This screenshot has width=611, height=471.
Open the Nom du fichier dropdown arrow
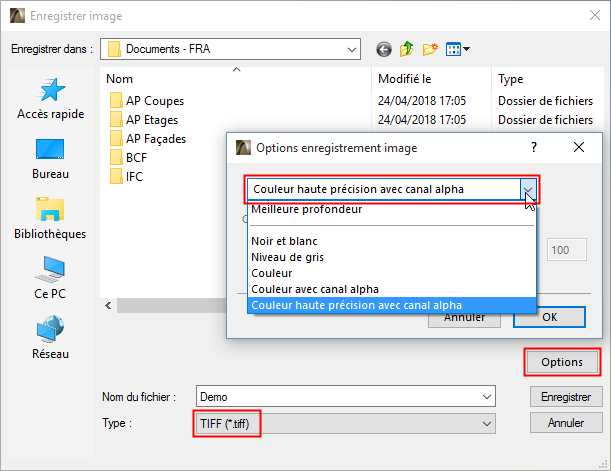coord(487,397)
